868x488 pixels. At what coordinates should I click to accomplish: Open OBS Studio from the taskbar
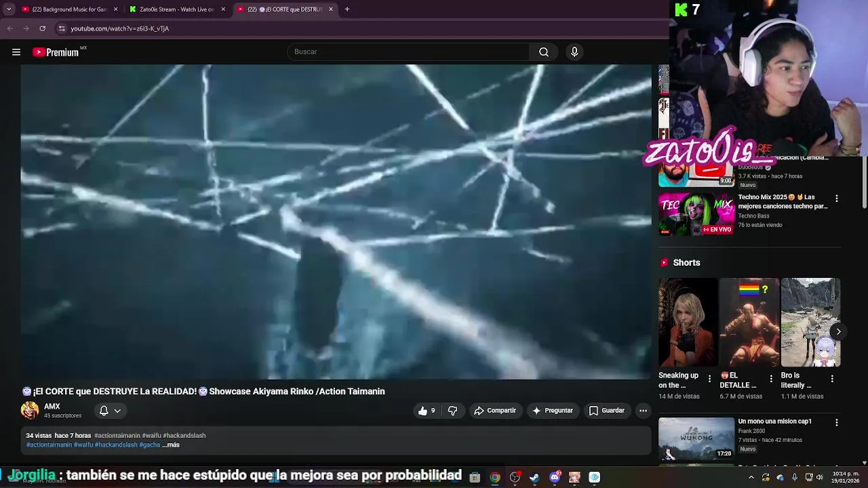pyautogui.click(x=515, y=477)
